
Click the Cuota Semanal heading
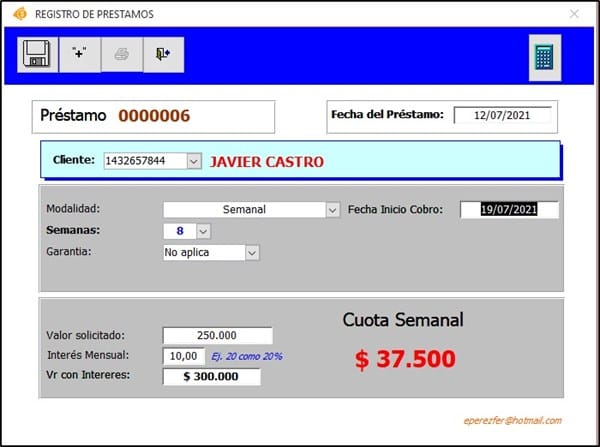tap(403, 320)
